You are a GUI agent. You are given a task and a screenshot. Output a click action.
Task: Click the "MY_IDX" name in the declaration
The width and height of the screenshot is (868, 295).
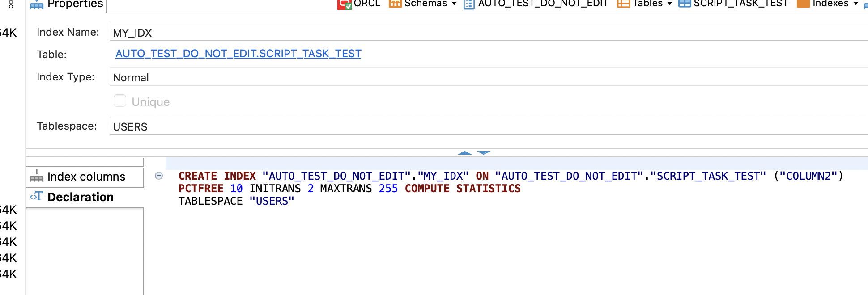(443, 176)
